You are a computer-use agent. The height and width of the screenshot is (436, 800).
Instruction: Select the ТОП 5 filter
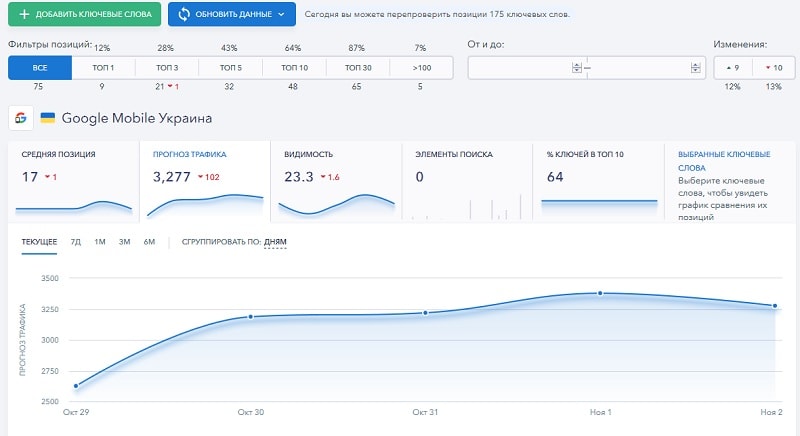tap(231, 68)
